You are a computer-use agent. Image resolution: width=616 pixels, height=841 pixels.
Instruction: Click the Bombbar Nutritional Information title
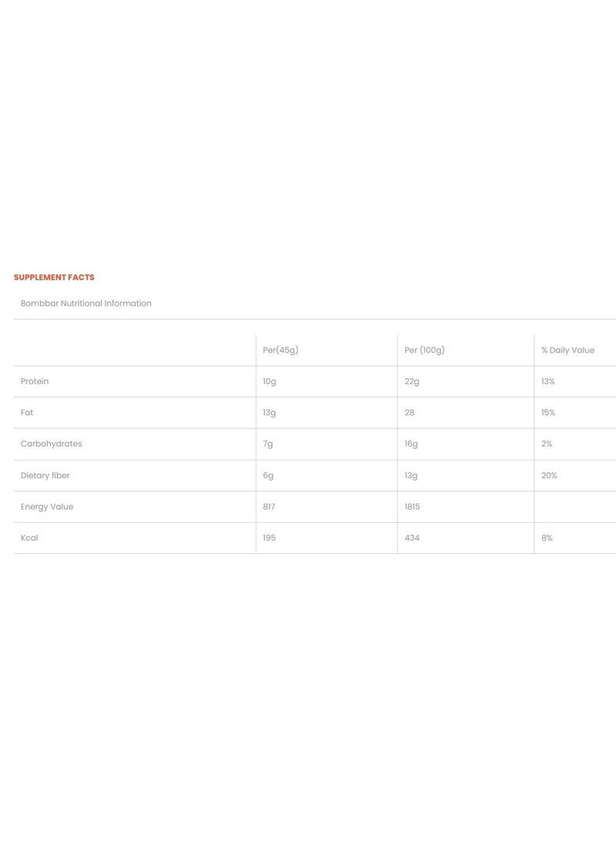click(86, 303)
